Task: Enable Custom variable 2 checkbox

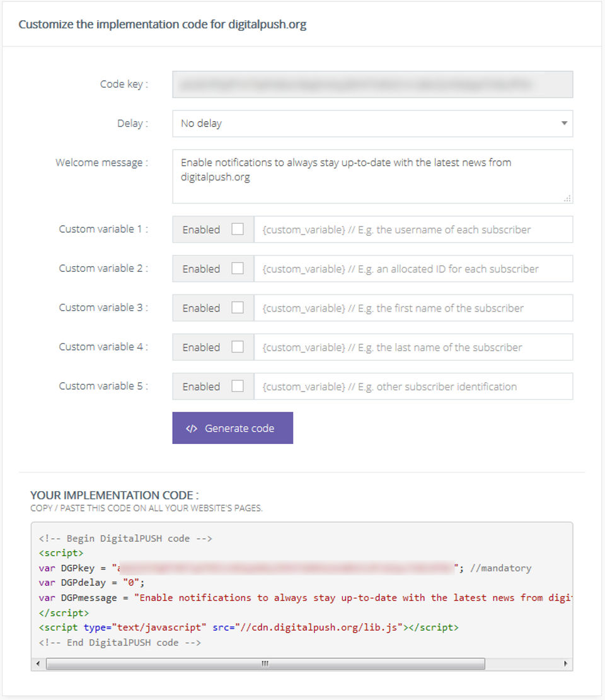Action: click(x=238, y=269)
